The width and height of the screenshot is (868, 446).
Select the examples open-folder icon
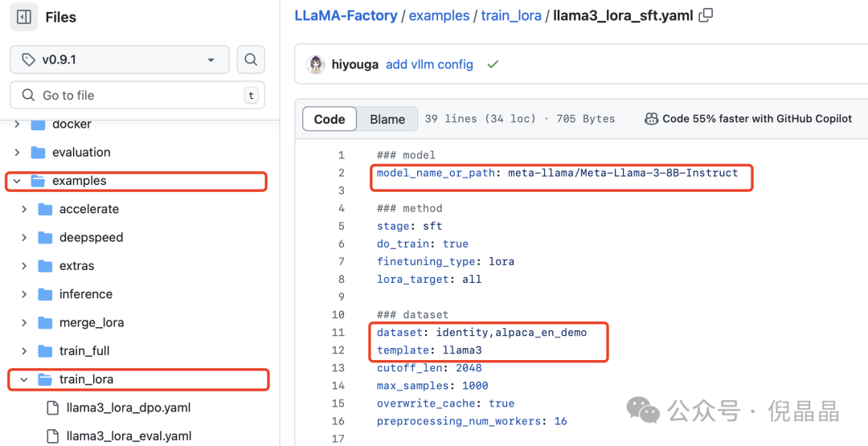pos(39,181)
